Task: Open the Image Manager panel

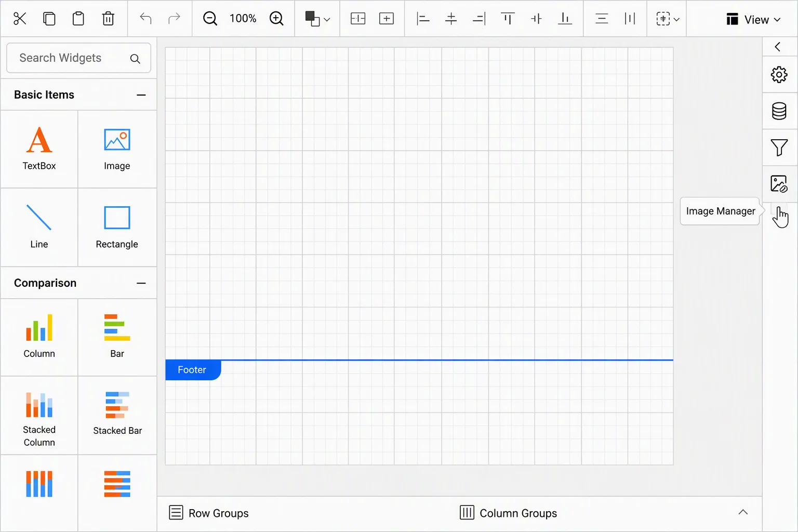Action: [x=779, y=184]
